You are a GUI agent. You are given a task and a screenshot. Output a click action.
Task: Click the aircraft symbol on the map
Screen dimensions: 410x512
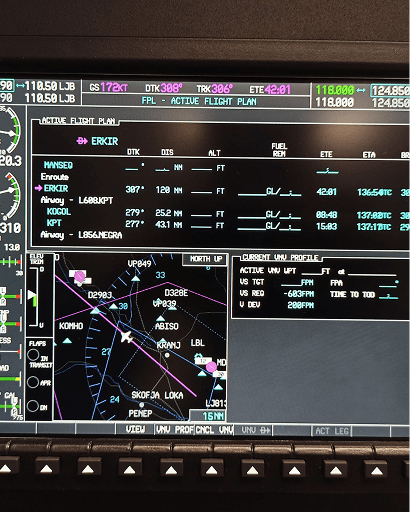[126, 337]
